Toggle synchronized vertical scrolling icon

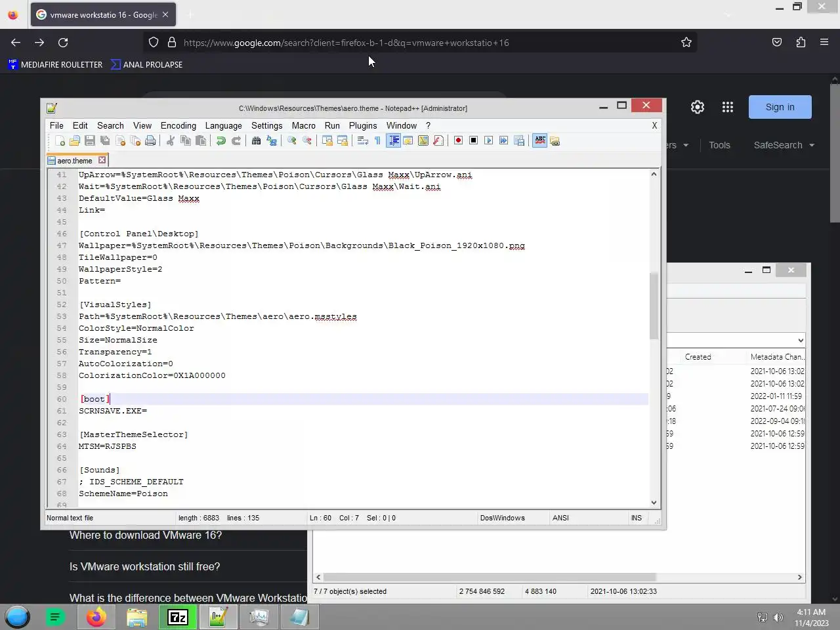click(x=327, y=140)
